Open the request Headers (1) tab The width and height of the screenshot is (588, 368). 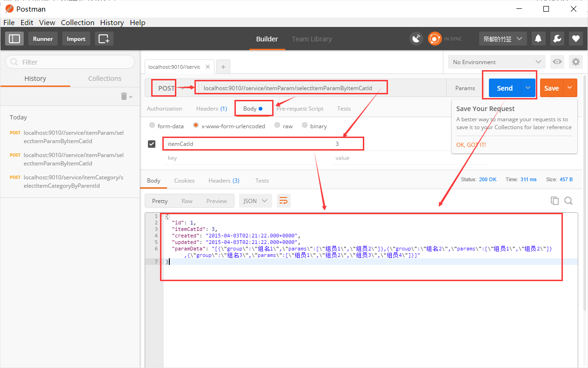pyautogui.click(x=212, y=108)
